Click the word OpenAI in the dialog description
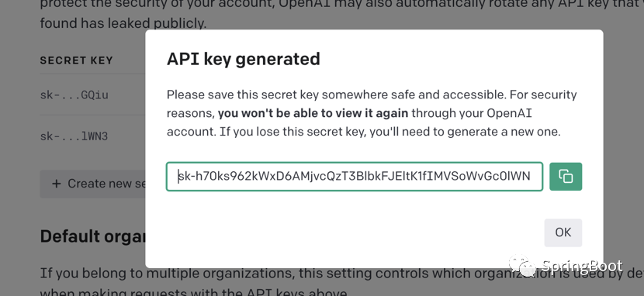The width and height of the screenshot is (644, 296). [509, 114]
